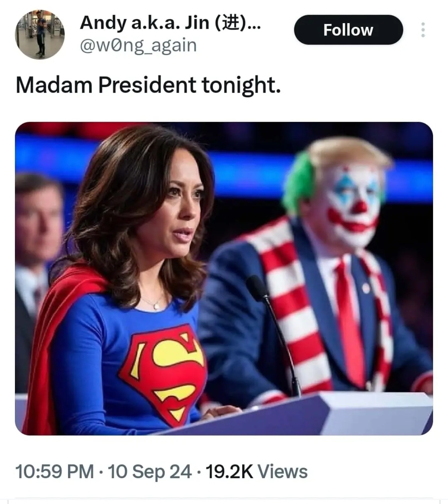Image resolution: width=448 pixels, height=504 pixels.
Task: Open the three-dot more options menu
Action: click(x=423, y=30)
